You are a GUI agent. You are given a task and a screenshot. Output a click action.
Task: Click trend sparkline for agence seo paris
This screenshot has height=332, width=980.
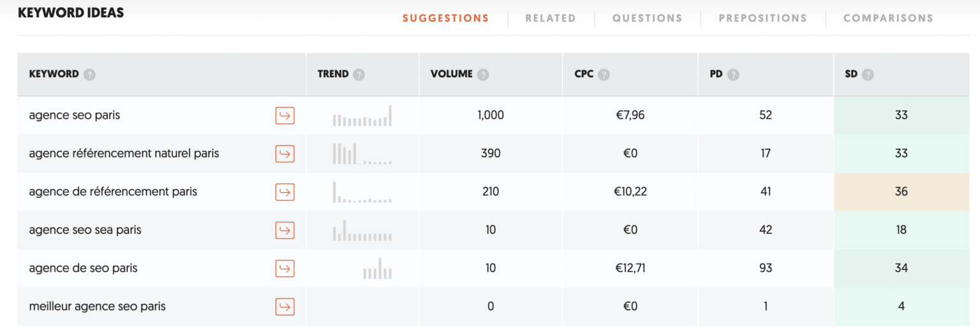(362, 116)
